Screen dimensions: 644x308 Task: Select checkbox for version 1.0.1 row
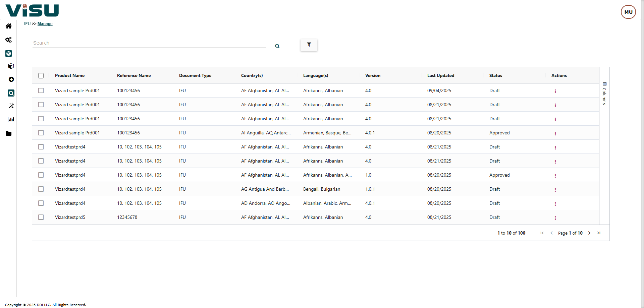(x=41, y=189)
